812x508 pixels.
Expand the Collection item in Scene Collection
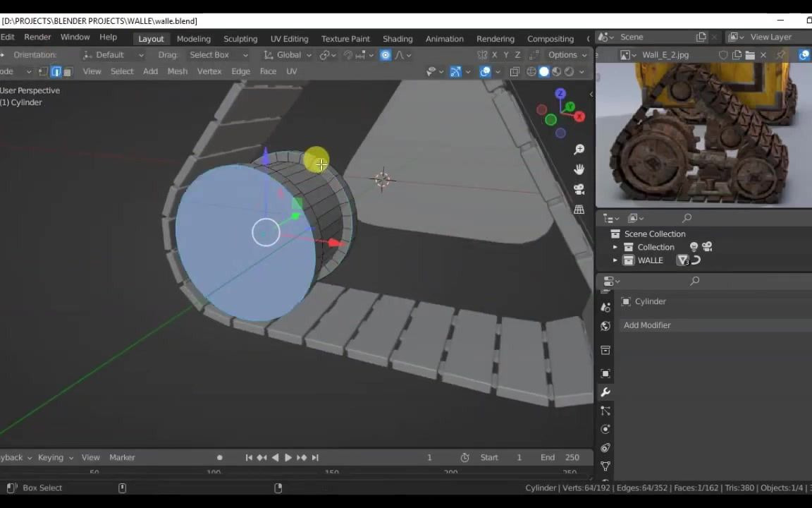click(615, 246)
